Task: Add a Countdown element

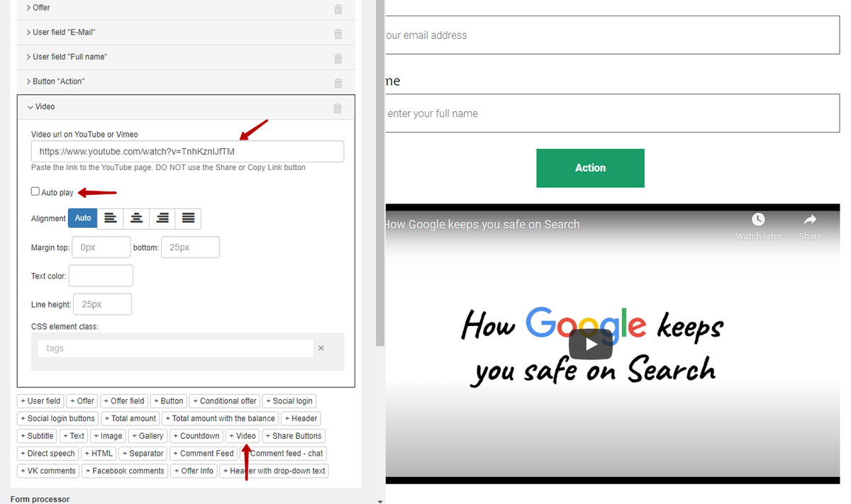Action: point(196,436)
